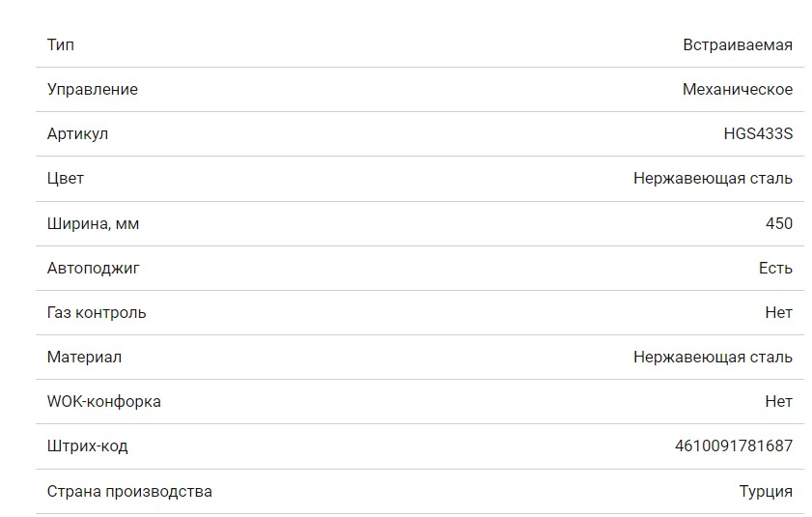This screenshot has width=812, height=517.
Task: Click the "Управление" label
Action: [92, 89]
